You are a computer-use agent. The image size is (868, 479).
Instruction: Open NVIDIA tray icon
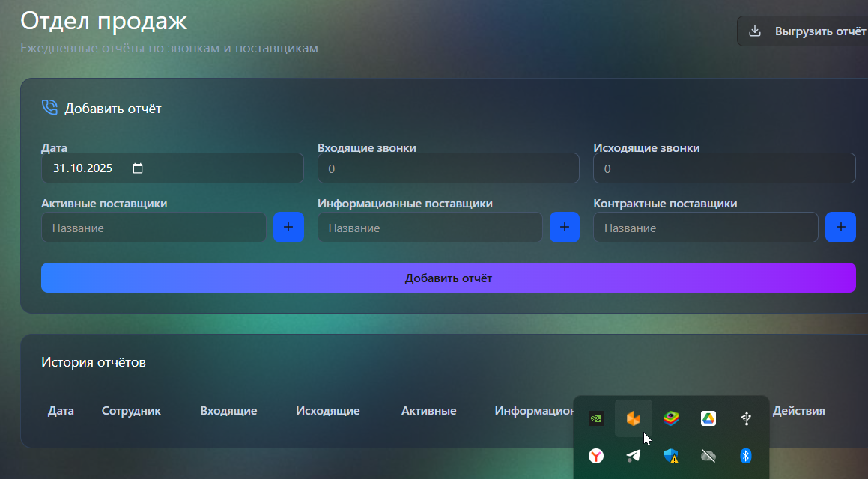595,418
